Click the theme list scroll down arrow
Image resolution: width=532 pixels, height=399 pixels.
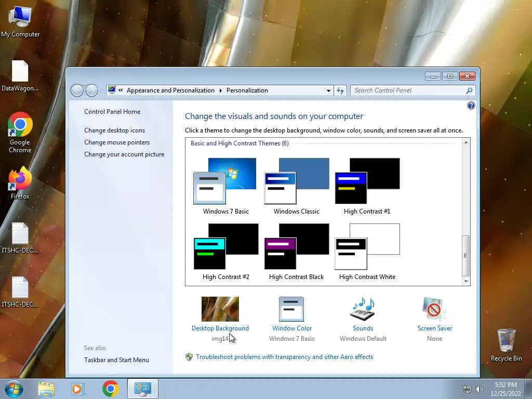pyautogui.click(x=466, y=281)
